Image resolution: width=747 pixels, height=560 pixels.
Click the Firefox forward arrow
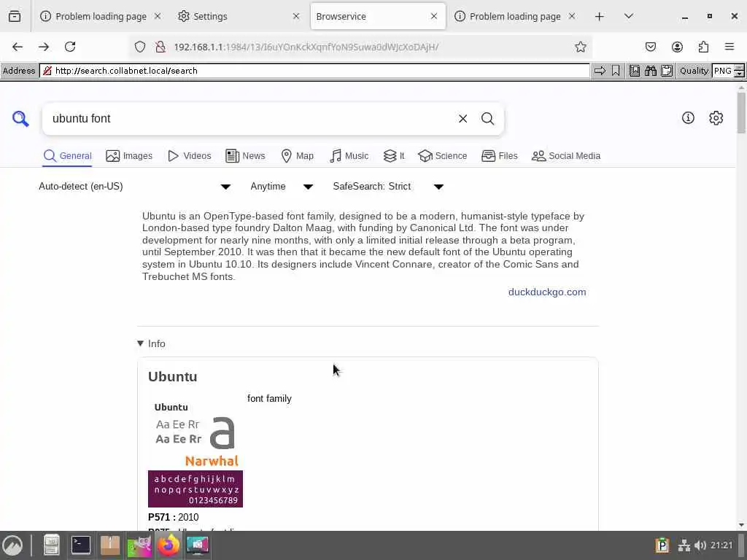coord(44,47)
